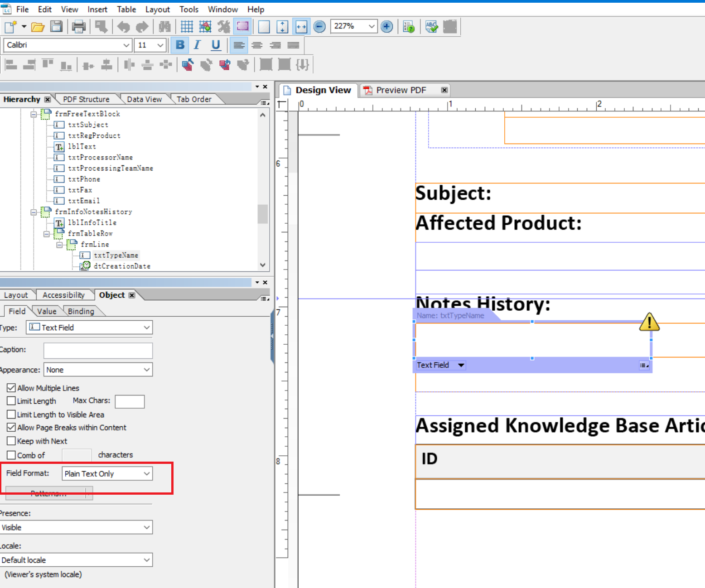Screen dimensions: 705x588
Task: Open the font size dropdown
Action: (160, 45)
